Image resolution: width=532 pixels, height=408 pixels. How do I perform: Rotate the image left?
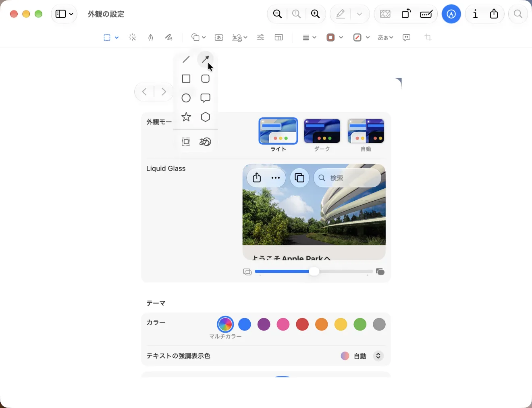(406, 14)
